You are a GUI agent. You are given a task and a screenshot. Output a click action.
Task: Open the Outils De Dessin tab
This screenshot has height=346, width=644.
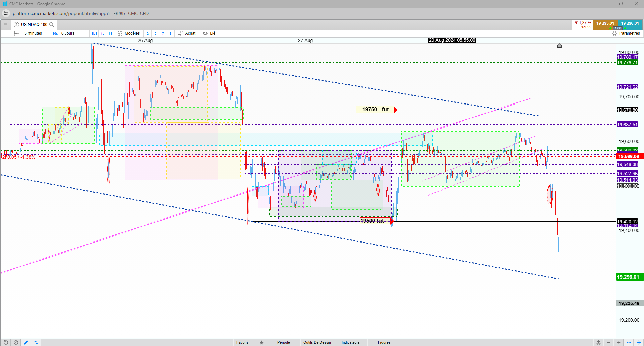317,342
